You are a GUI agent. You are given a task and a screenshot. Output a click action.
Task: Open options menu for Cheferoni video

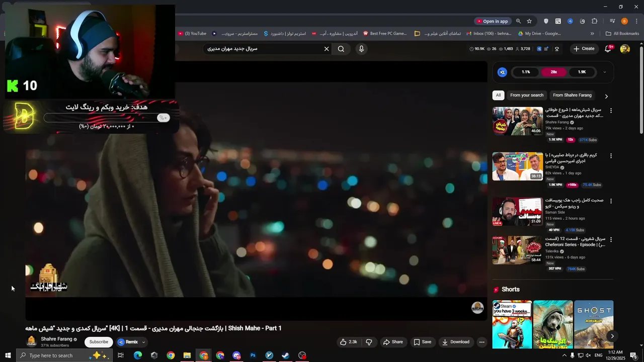tap(611, 240)
